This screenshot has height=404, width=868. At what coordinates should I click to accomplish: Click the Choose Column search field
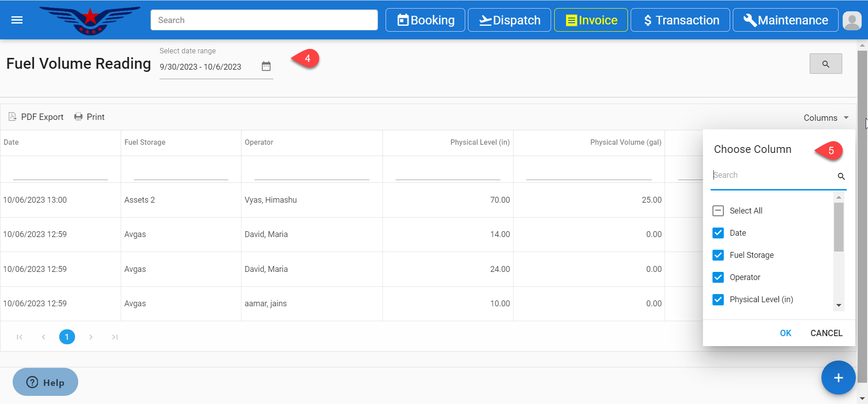[772, 176]
